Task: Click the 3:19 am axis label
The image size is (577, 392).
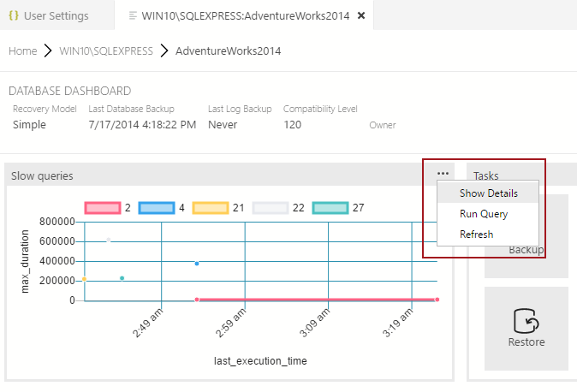Action: (x=397, y=324)
